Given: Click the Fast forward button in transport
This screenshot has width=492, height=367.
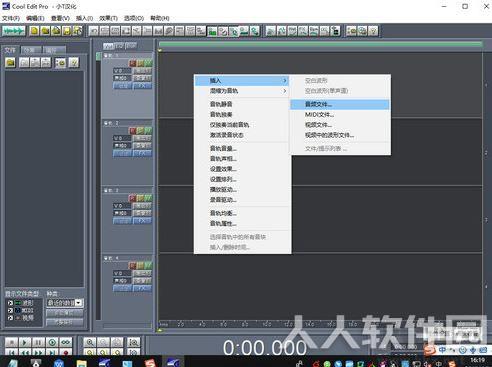Looking at the screenshot, I should [x=38, y=352].
